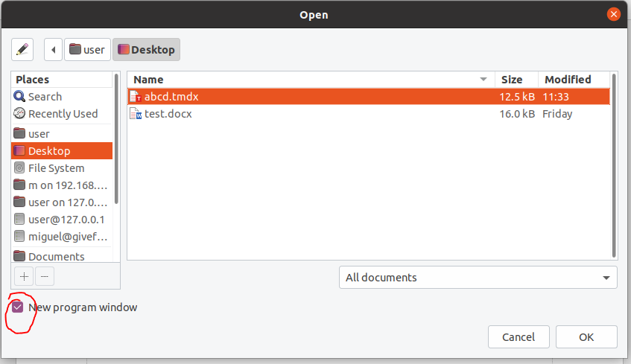This screenshot has width=631, height=364.
Task: Sort files by Size column
Action: [512, 80]
